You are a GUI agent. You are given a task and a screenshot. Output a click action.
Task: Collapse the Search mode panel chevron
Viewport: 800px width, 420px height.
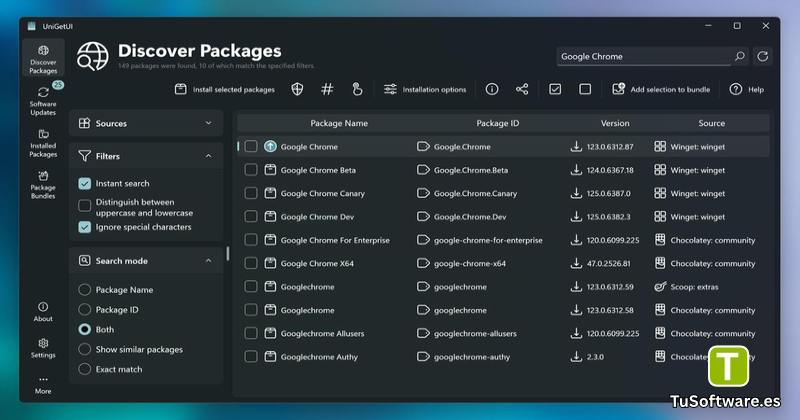click(x=208, y=261)
